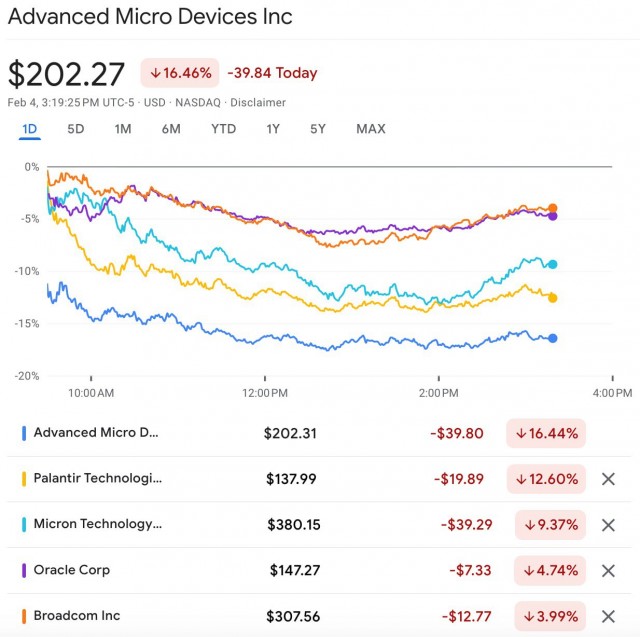Click the cyan Micron endpoint dot on chart

point(553,264)
